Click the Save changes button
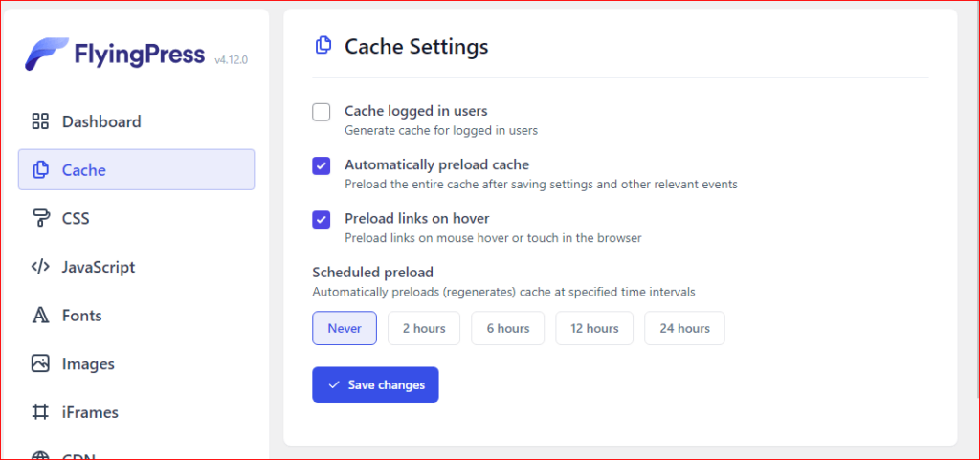980x460 pixels. 375,384
